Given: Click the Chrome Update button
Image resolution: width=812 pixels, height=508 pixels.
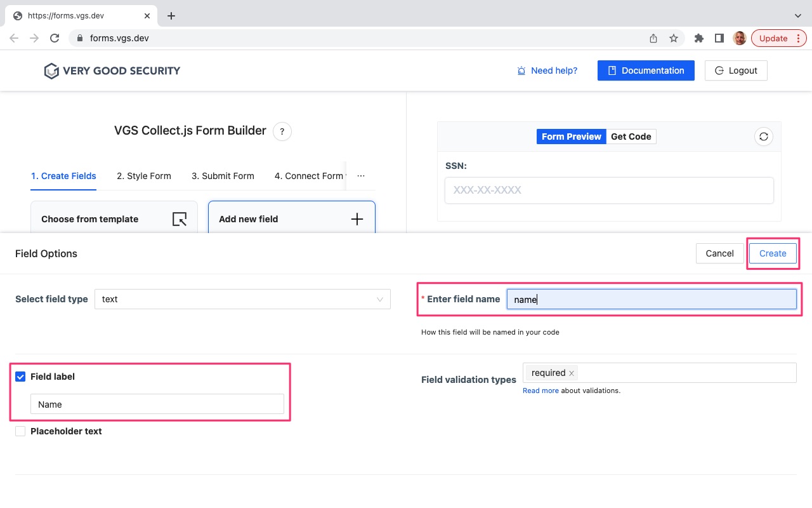Looking at the screenshot, I should point(779,38).
